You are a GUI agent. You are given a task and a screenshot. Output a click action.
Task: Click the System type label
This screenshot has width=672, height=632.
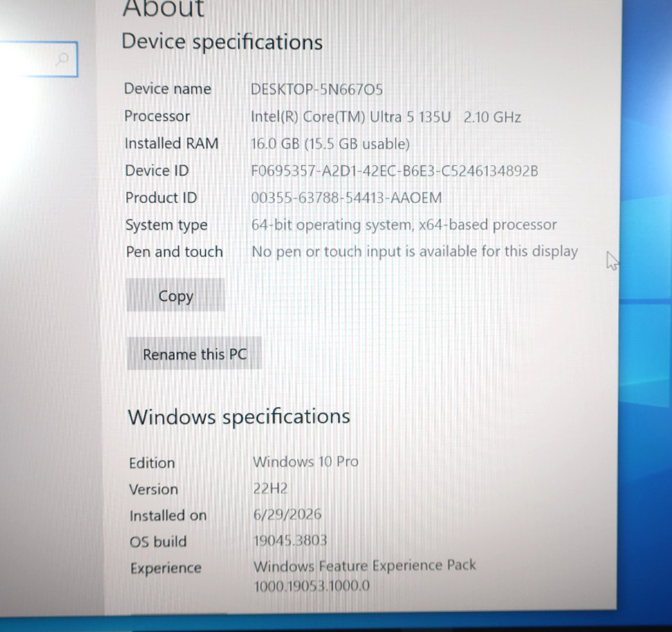(166, 225)
